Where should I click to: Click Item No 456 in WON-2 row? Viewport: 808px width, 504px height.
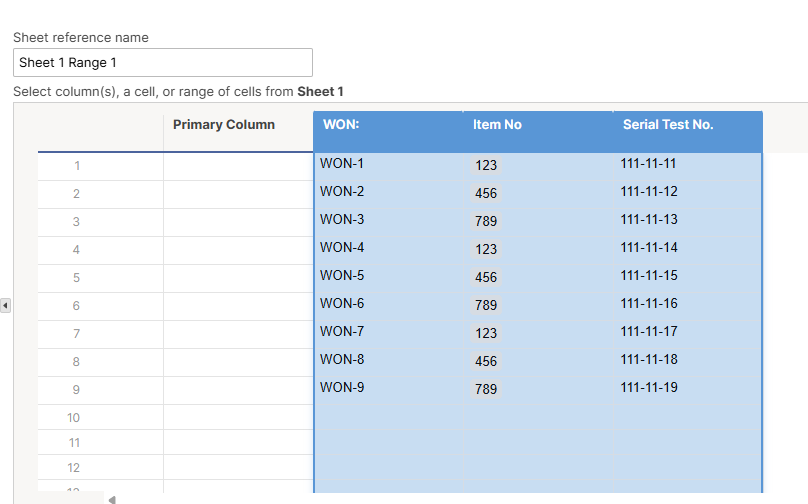pos(486,193)
